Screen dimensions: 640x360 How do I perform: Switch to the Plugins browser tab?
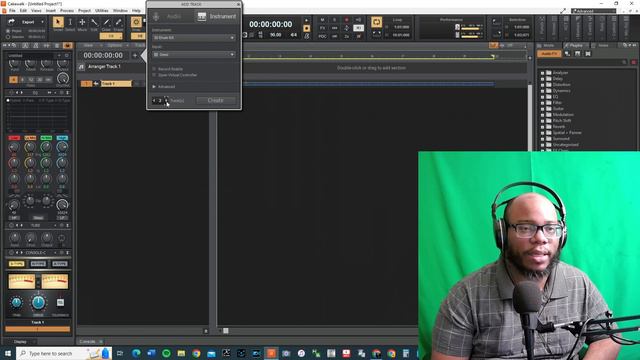(576, 45)
